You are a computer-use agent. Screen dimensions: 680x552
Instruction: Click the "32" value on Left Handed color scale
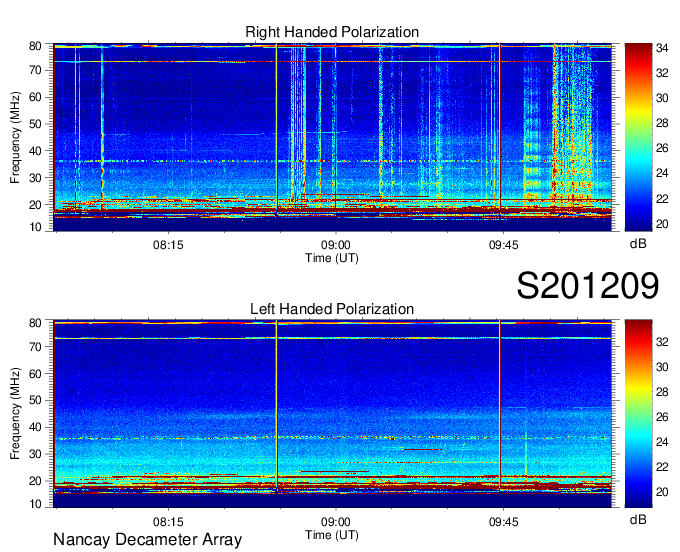pyautogui.click(x=662, y=342)
